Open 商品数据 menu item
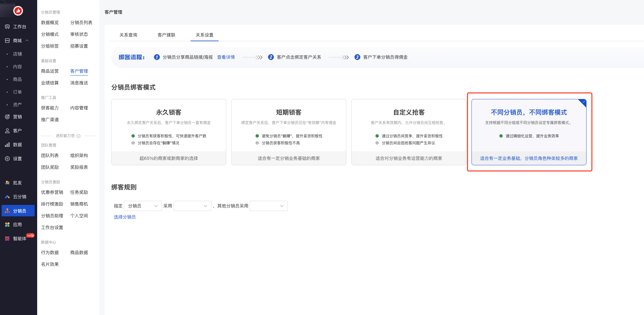Viewport: 644px width, 315px height. pos(79,253)
